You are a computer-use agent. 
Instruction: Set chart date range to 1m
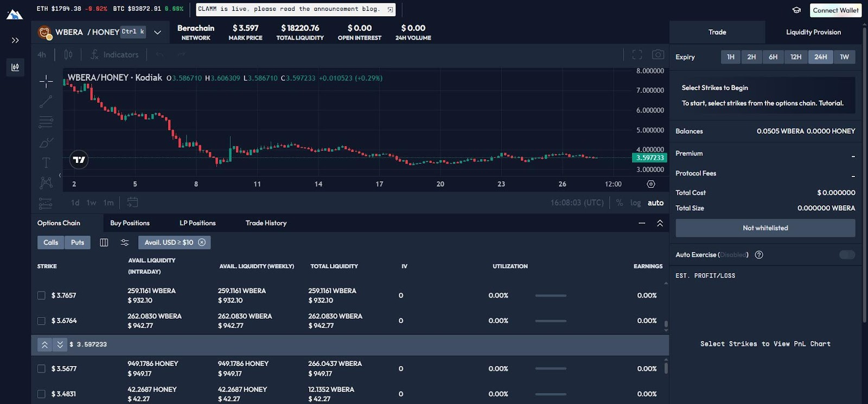coord(108,203)
